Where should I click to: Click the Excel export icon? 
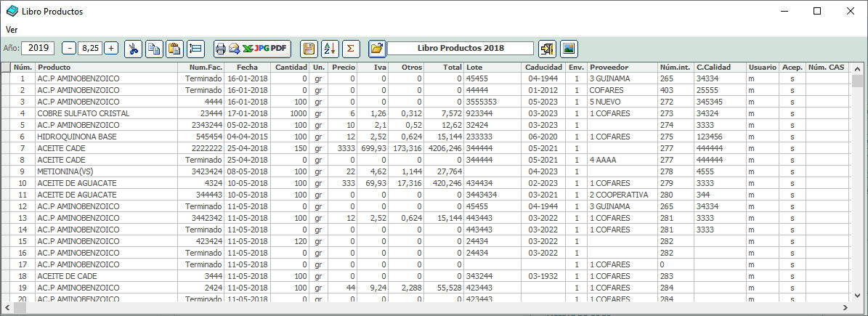coord(247,49)
